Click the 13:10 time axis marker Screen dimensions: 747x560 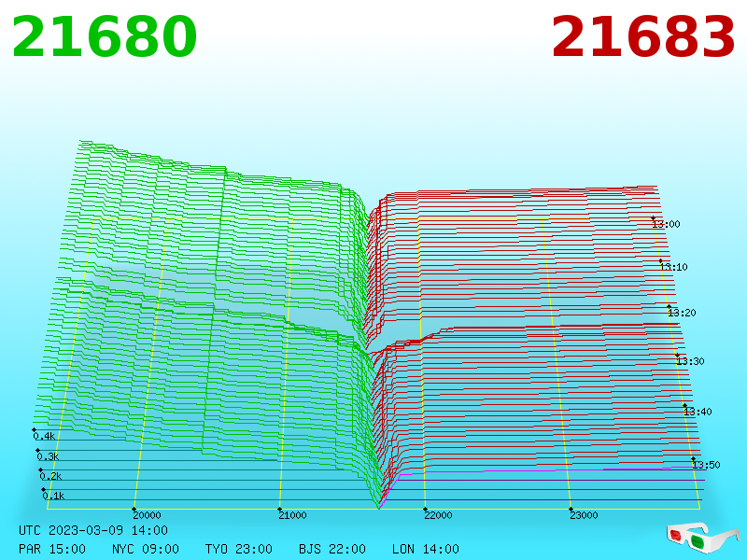tap(673, 267)
